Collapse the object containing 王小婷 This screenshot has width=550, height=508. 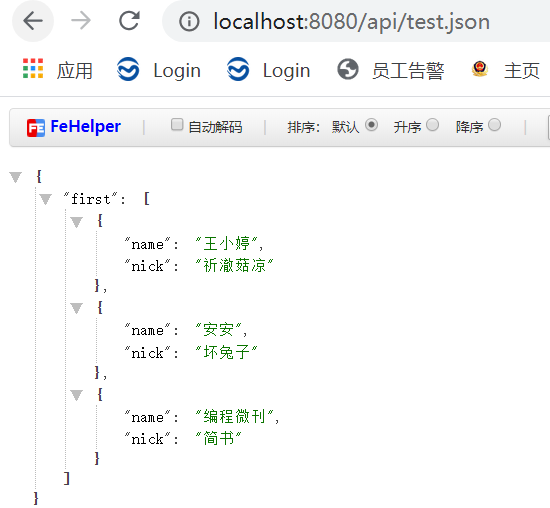click(76, 222)
